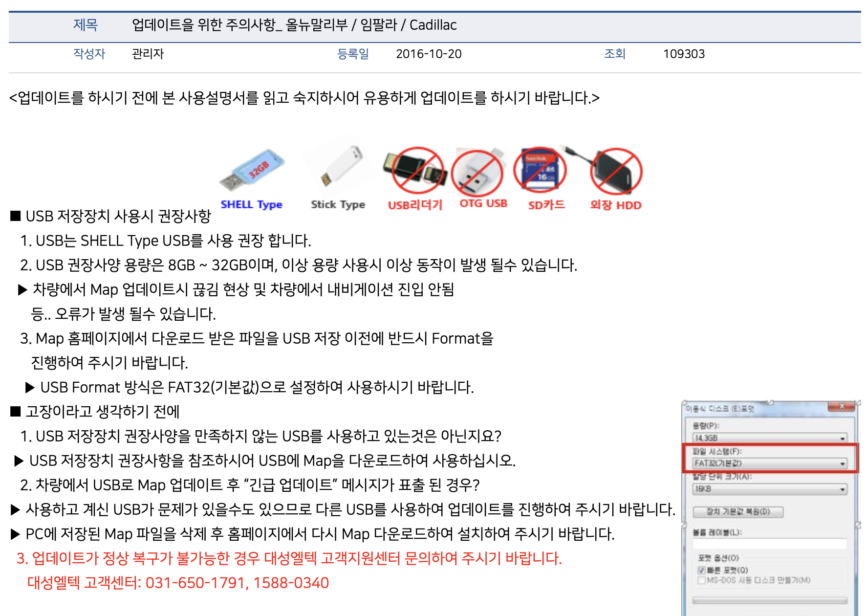Click the SHELL Type USB drive image
867x616 pixels.
click(x=252, y=170)
